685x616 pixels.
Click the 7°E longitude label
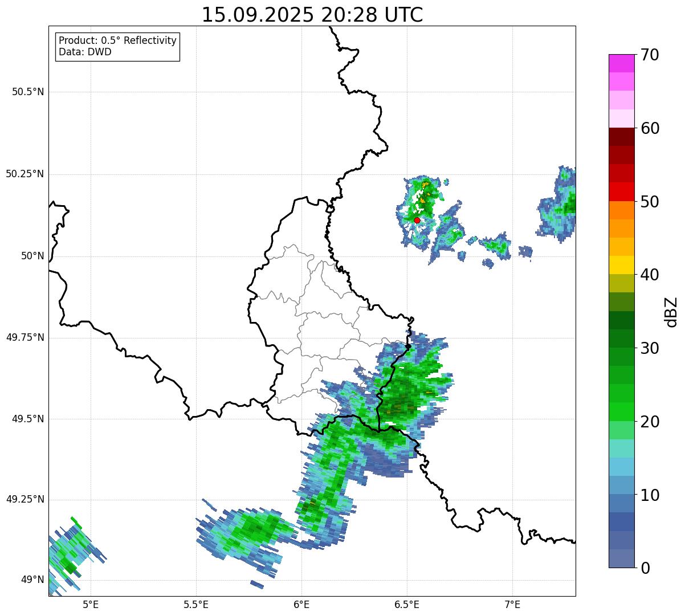[x=512, y=604]
